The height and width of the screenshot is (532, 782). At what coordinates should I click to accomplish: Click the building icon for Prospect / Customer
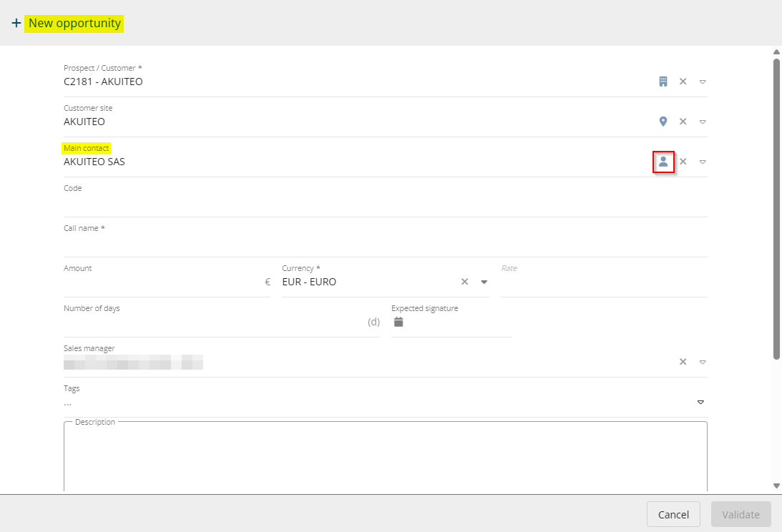663,82
